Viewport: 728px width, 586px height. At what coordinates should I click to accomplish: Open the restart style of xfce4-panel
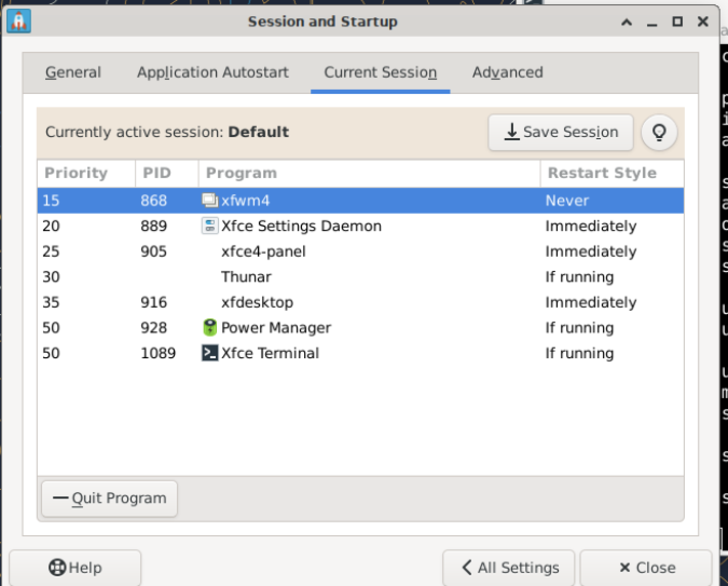[x=590, y=251]
